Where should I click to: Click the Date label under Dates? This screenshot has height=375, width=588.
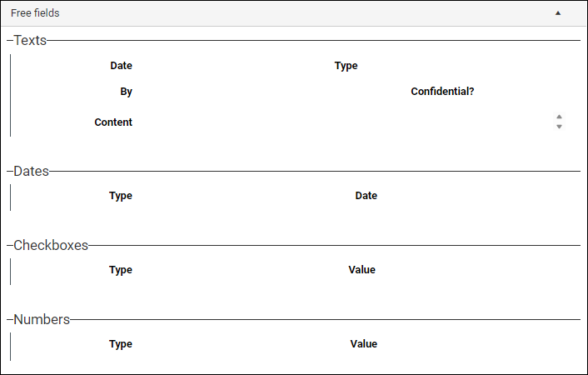366,196
